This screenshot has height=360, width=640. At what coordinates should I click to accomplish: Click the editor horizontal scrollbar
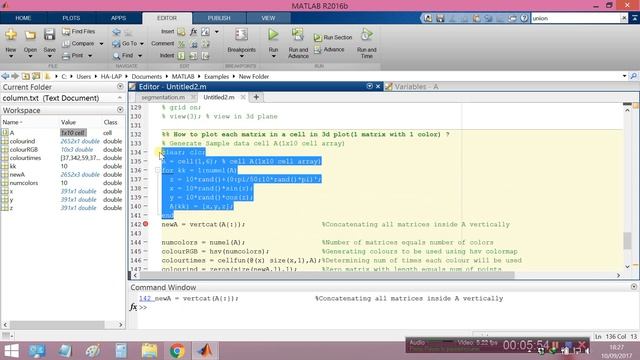(x=327, y=276)
